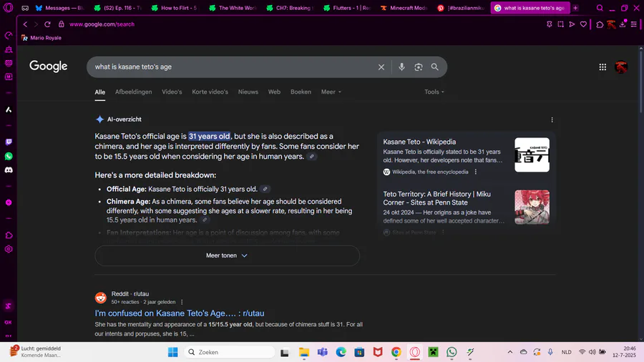Show hidden system tray icons chevron
The width and height of the screenshot is (644, 362).
pyautogui.click(x=510, y=352)
